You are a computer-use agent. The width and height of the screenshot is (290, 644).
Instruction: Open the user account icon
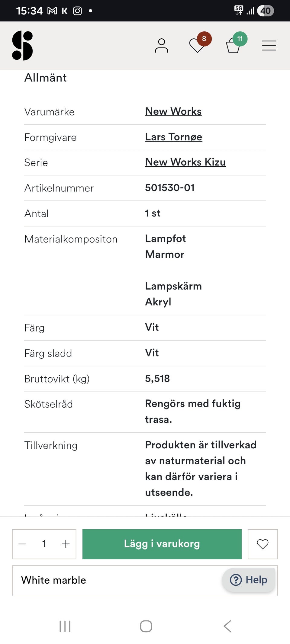(x=161, y=46)
